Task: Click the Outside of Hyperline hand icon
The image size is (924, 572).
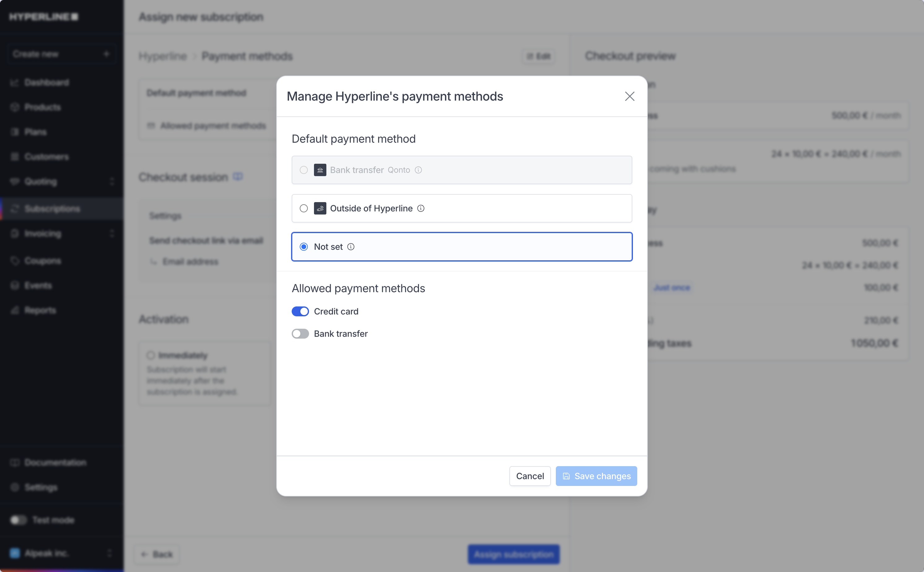Action: click(x=320, y=208)
